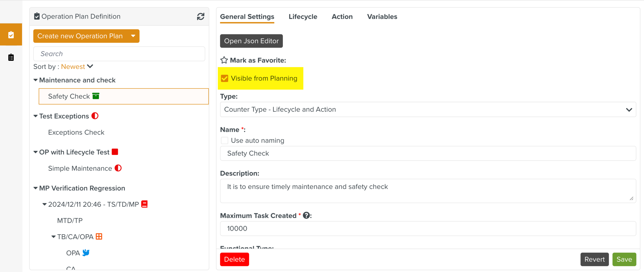Click the orange grid icon beside TB/CA/OPA
This screenshot has width=644, height=272.
click(99, 236)
